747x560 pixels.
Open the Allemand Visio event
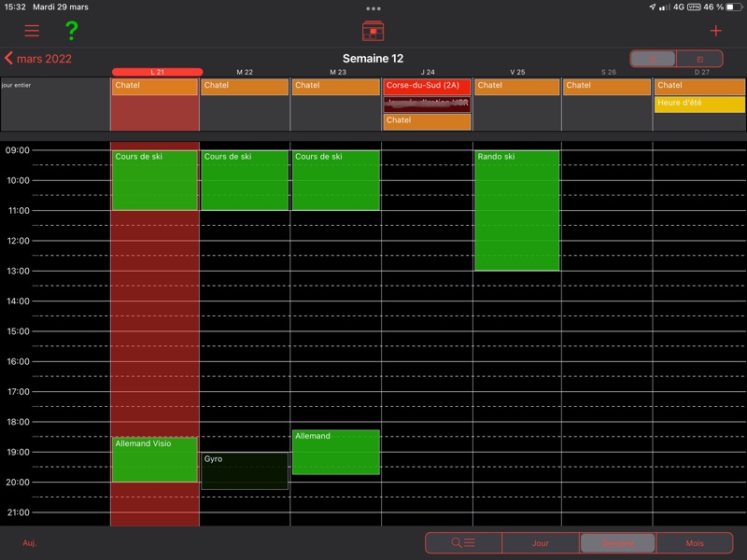pyautogui.click(x=154, y=459)
